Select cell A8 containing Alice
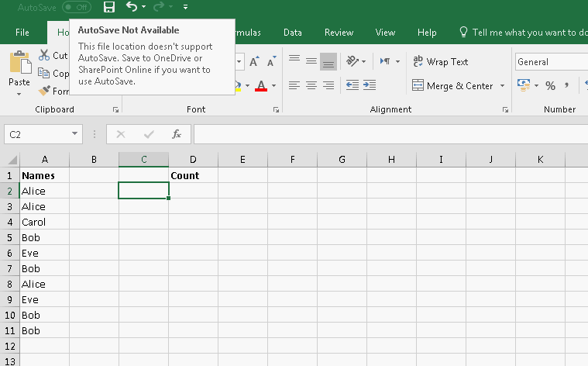This screenshot has height=366, width=588. 44,284
